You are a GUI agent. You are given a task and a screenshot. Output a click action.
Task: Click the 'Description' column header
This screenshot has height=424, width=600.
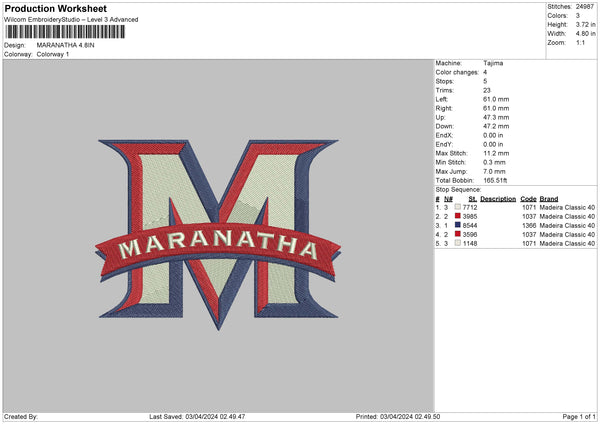(x=498, y=199)
